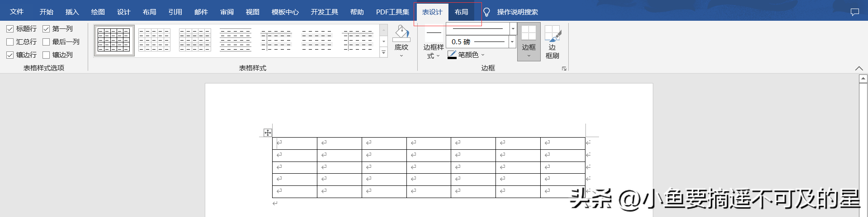The image size is (868, 217).
Task: Open the comments speech bubble icon
Action: pos(854,12)
